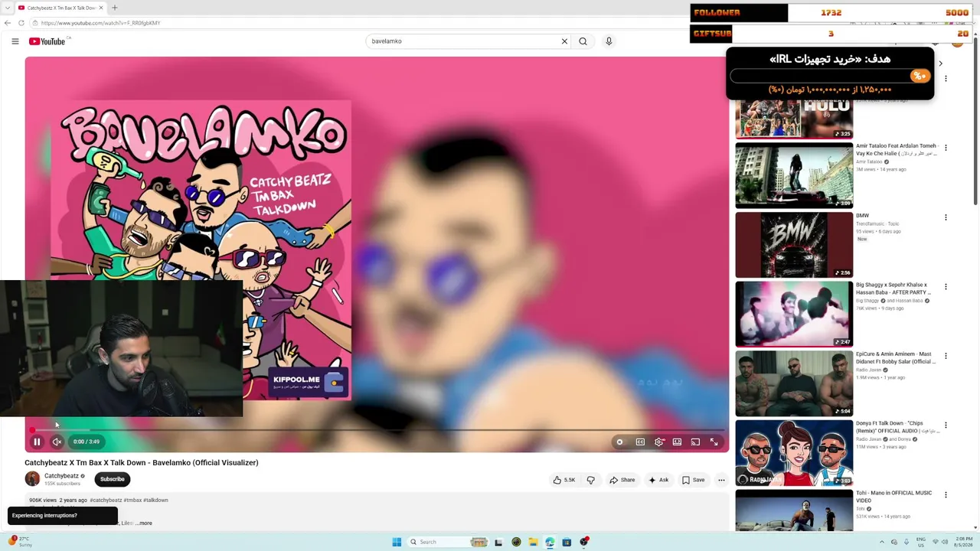This screenshot has height=551, width=980.
Task: Seek on the red video progress bar
Action: [x=377, y=430]
